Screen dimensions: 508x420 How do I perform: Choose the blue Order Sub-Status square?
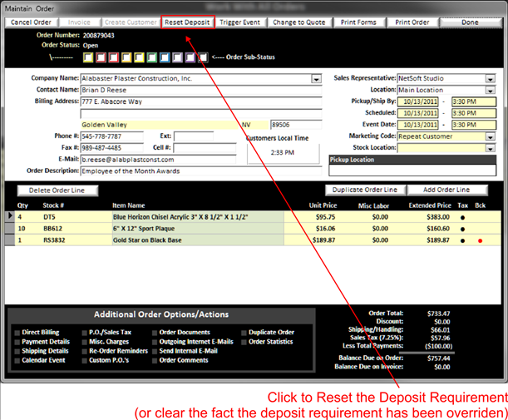point(165,57)
